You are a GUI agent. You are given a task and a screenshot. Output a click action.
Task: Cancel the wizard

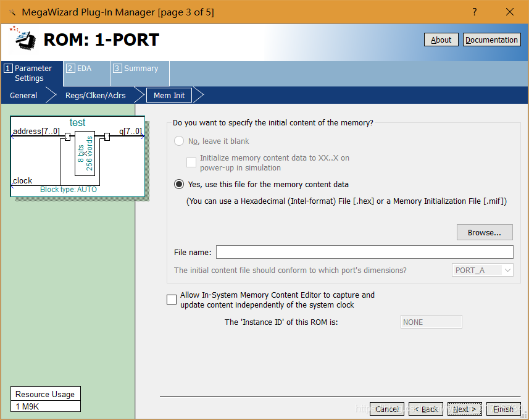point(387,409)
